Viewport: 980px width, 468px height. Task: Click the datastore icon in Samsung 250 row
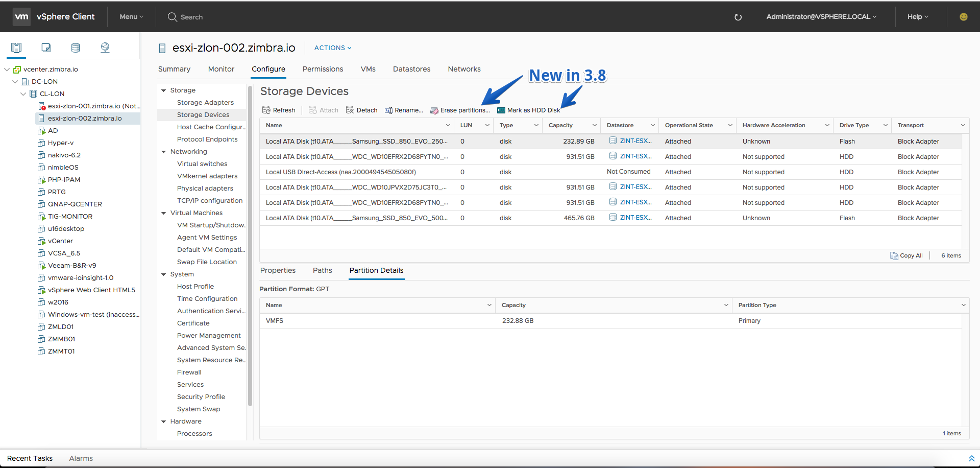613,141
